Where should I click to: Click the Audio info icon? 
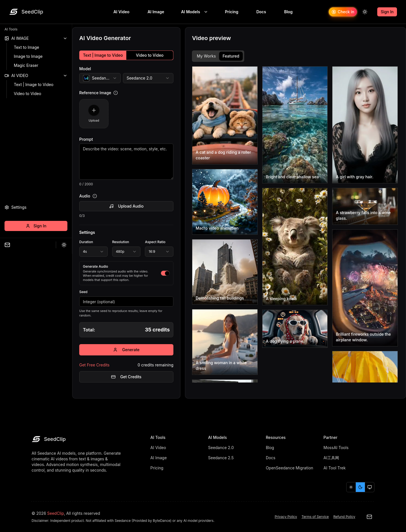[x=95, y=196]
